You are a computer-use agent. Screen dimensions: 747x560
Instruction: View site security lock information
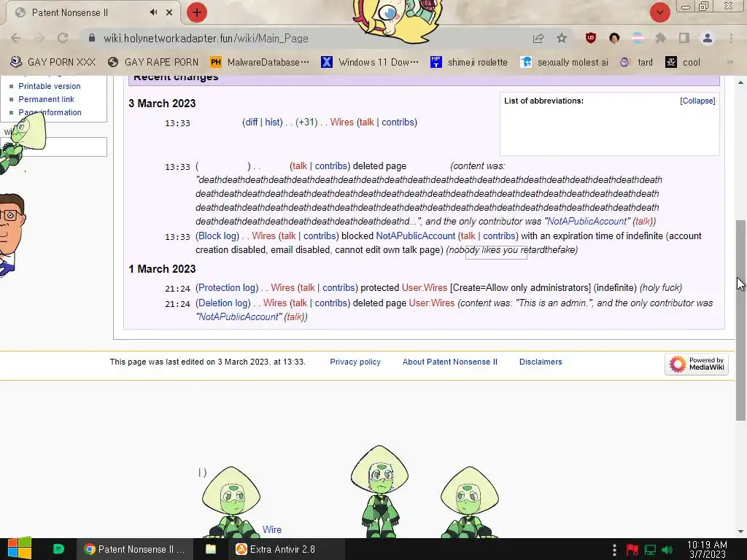(x=92, y=38)
